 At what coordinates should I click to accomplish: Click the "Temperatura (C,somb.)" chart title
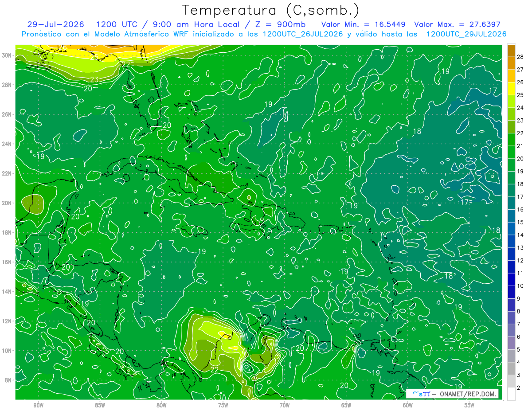[x=271, y=10]
